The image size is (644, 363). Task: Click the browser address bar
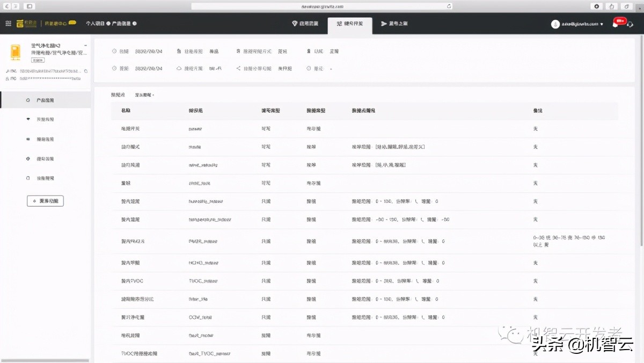(322, 6)
